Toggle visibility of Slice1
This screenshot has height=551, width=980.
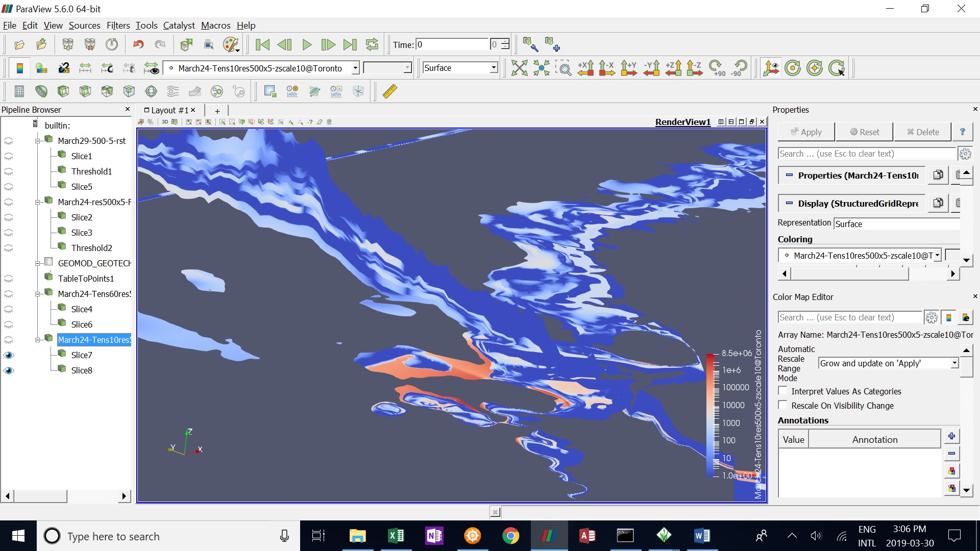click(9, 156)
